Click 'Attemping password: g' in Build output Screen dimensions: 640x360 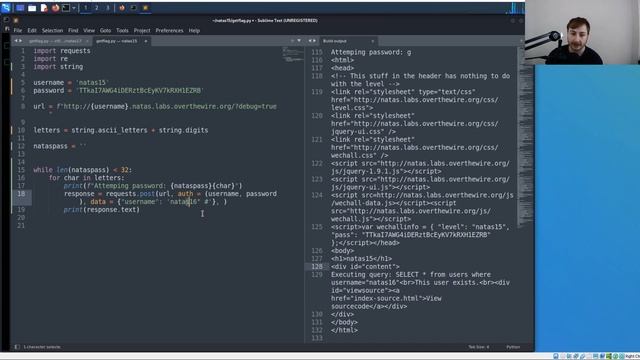point(371,52)
